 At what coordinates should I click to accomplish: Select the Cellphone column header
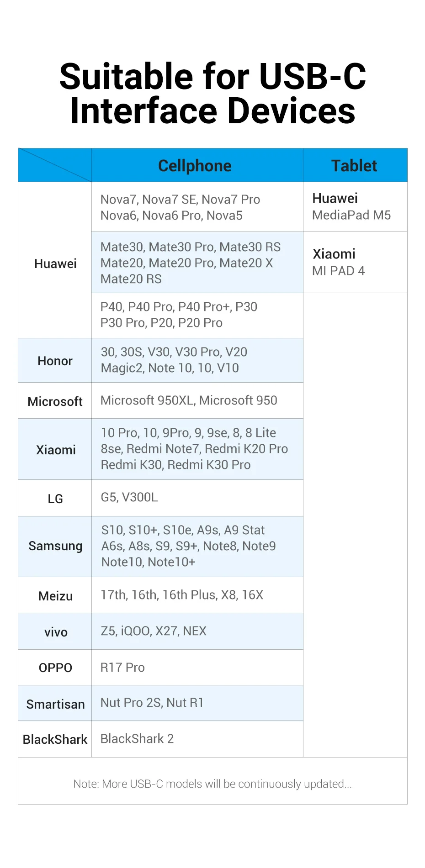[x=195, y=166]
